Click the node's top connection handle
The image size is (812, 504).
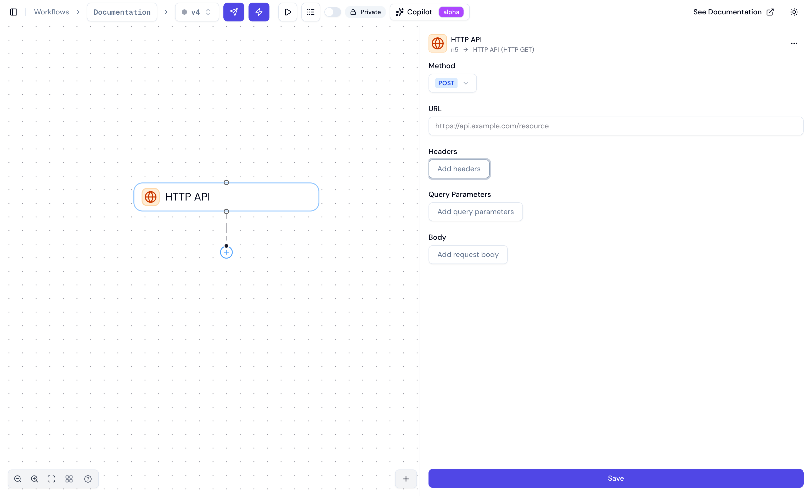[227, 183]
